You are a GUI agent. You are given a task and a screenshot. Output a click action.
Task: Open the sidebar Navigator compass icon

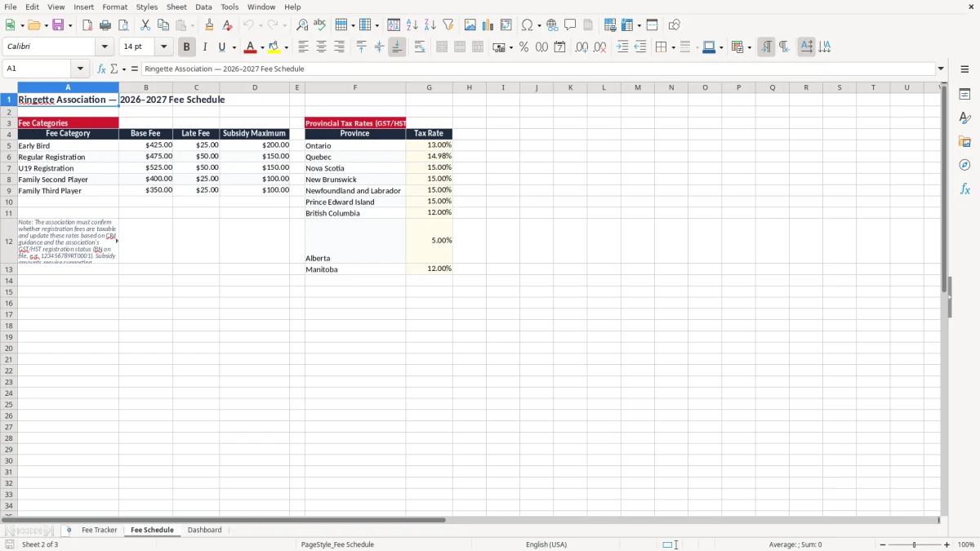(964, 165)
